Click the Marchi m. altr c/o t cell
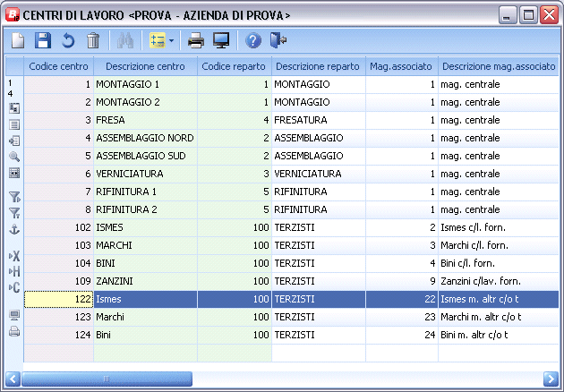This screenshot has width=564, height=392. pos(499,317)
